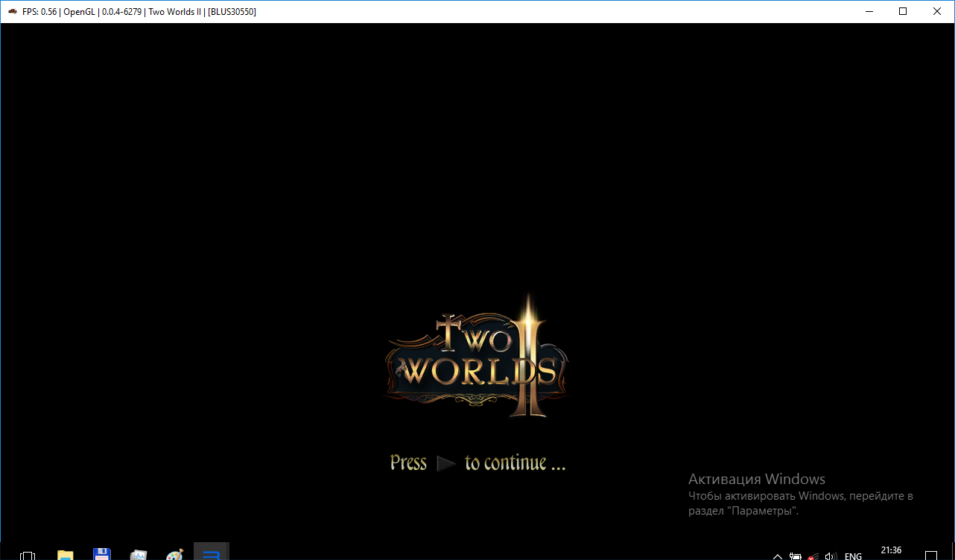955x560 pixels.
Task: Close the Two Worlds II game window
Action: [937, 11]
